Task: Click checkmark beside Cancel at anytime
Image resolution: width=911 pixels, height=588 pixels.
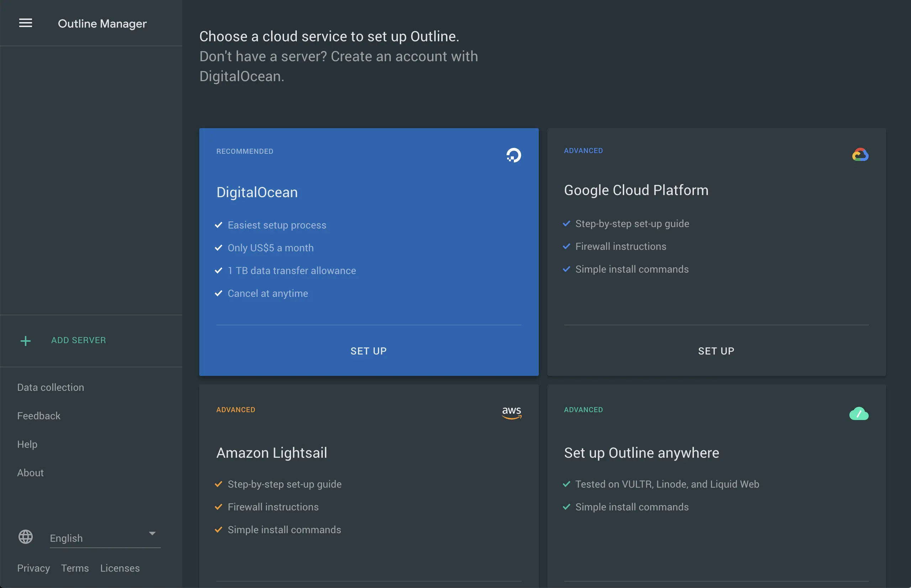Action: [218, 293]
